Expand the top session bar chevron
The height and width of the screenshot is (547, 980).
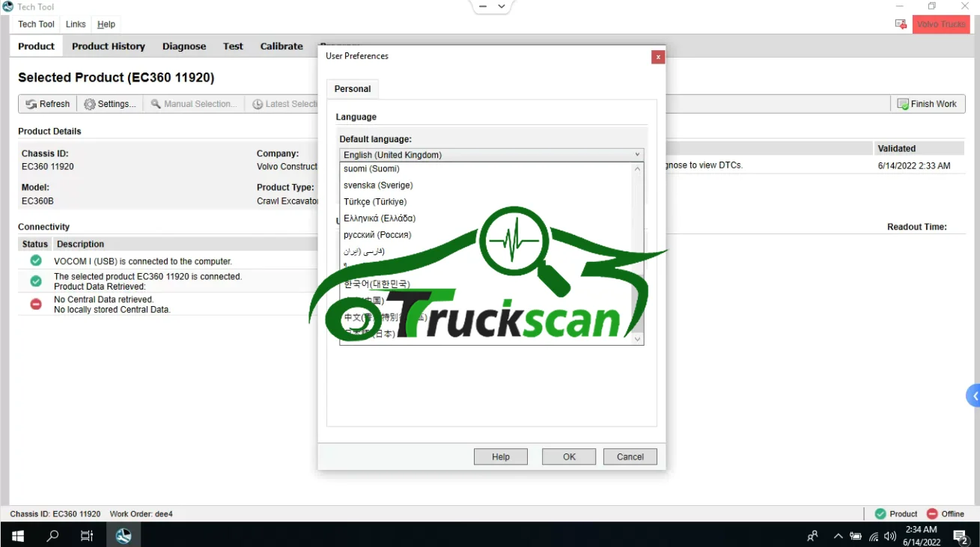pos(502,6)
